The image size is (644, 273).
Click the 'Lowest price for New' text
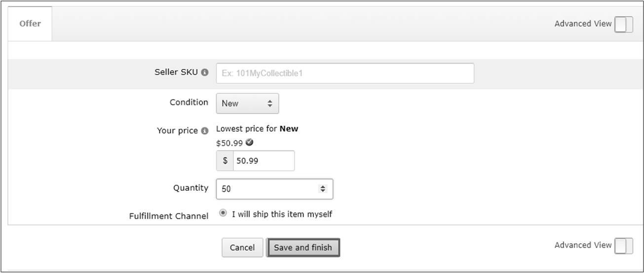[257, 129]
